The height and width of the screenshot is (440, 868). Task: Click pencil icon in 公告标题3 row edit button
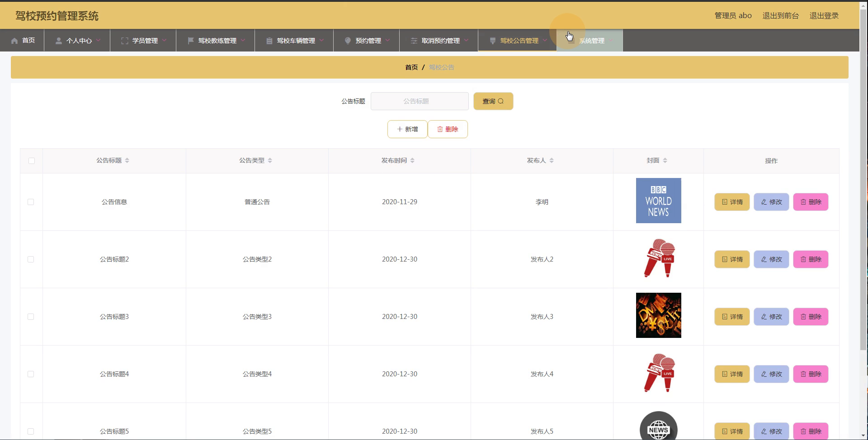click(x=764, y=317)
